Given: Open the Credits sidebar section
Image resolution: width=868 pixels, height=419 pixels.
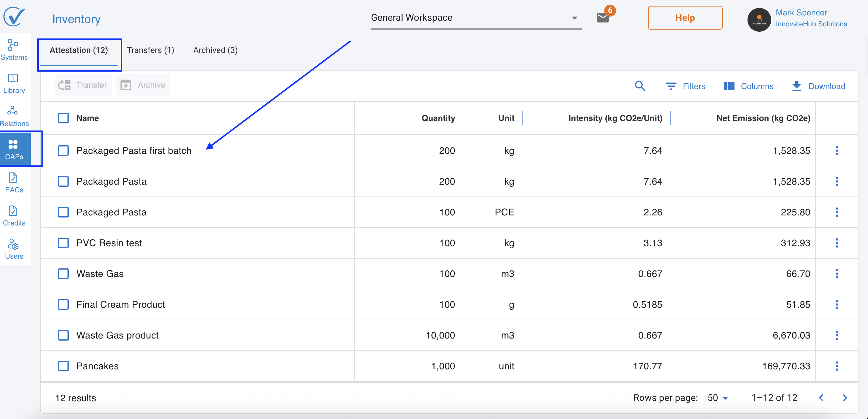Looking at the screenshot, I should (14, 215).
